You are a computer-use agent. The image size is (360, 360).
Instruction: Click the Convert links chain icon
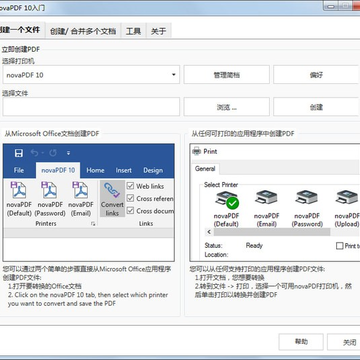coord(112,191)
